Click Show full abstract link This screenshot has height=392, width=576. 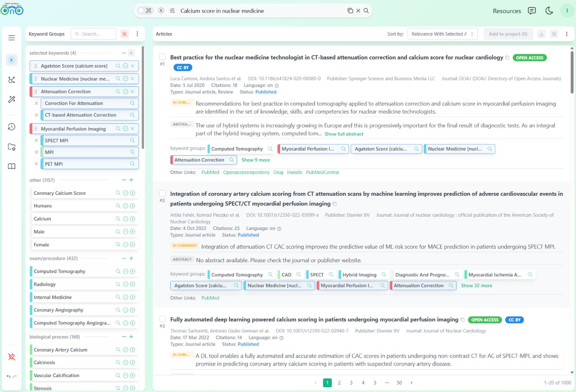[x=344, y=134]
